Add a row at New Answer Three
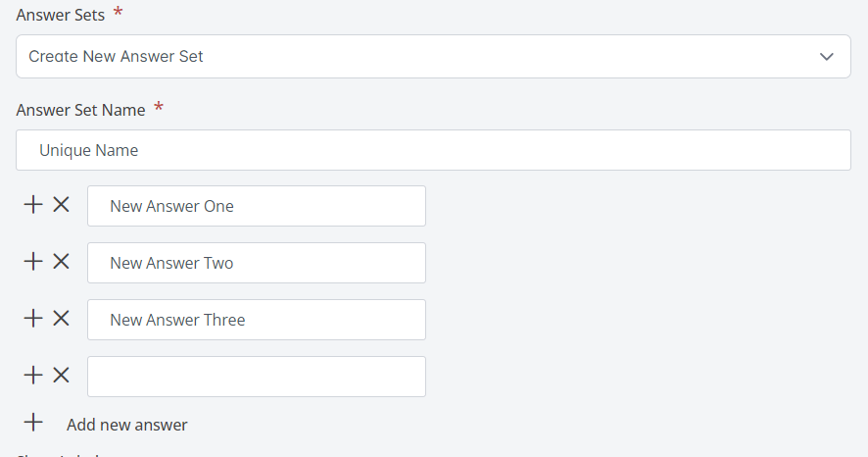 pyautogui.click(x=33, y=319)
